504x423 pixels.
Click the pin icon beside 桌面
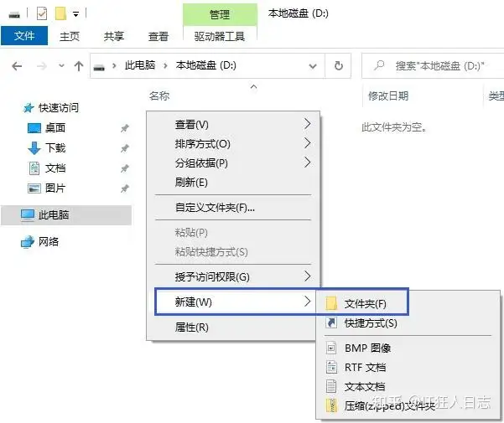(125, 128)
